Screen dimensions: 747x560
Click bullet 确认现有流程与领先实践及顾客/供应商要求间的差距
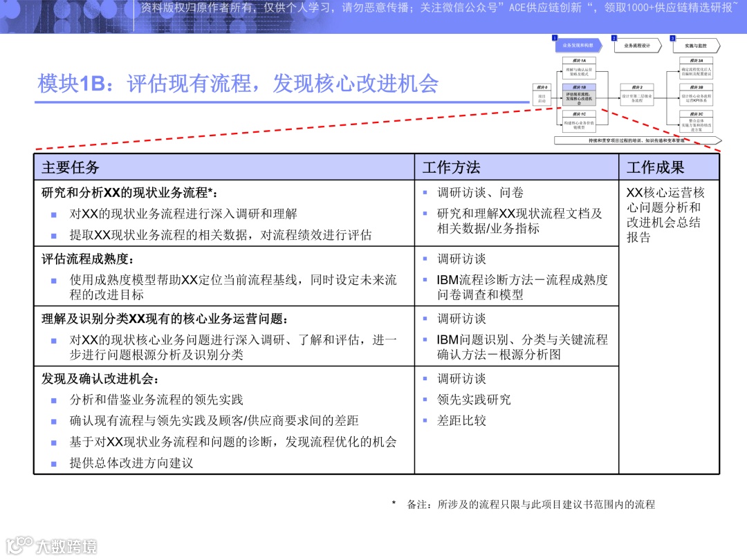tap(214, 420)
